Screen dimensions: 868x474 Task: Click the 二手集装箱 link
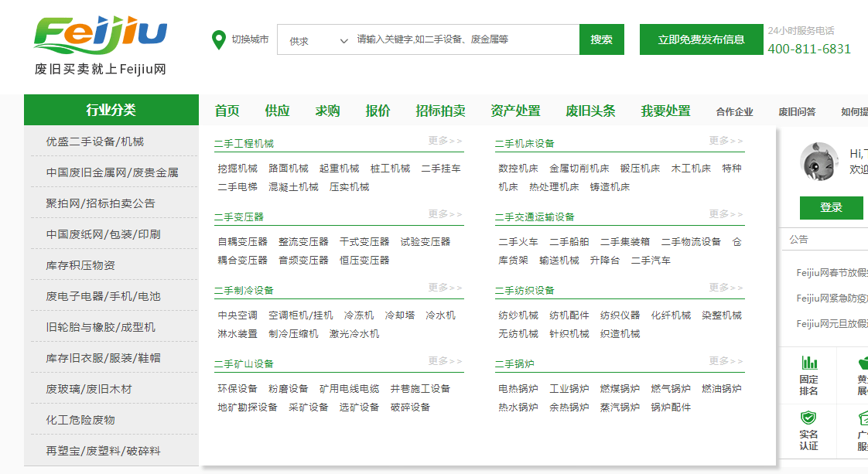point(625,242)
